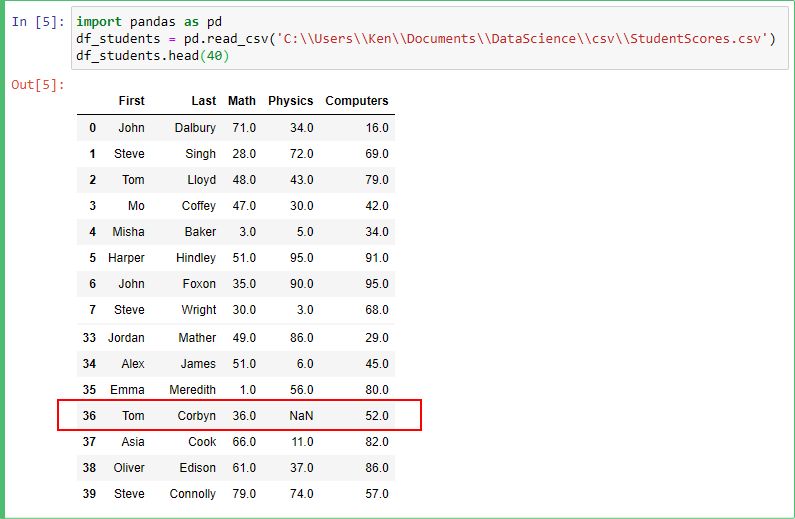This screenshot has width=795, height=519.
Task: Click the 'import pandas as pd' line
Action: (x=149, y=22)
